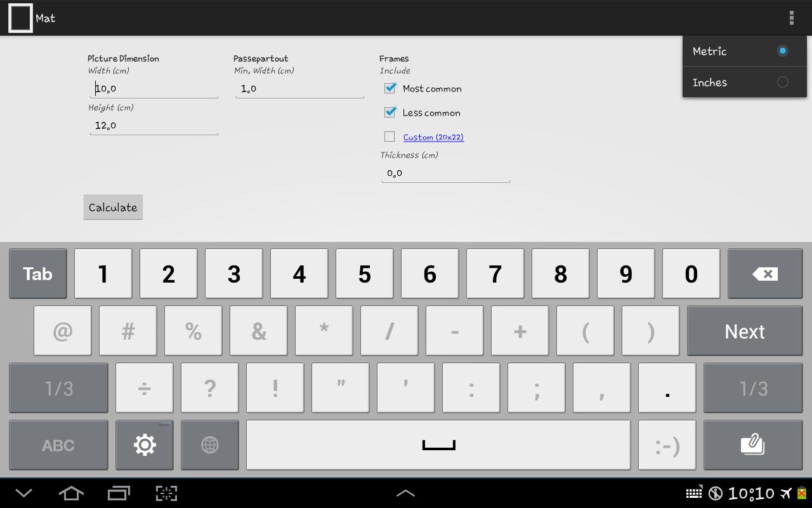The height and width of the screenshot is (508, 812).
Task: Open the overflow menu with three dots
Action: click(x=791, y=18)
